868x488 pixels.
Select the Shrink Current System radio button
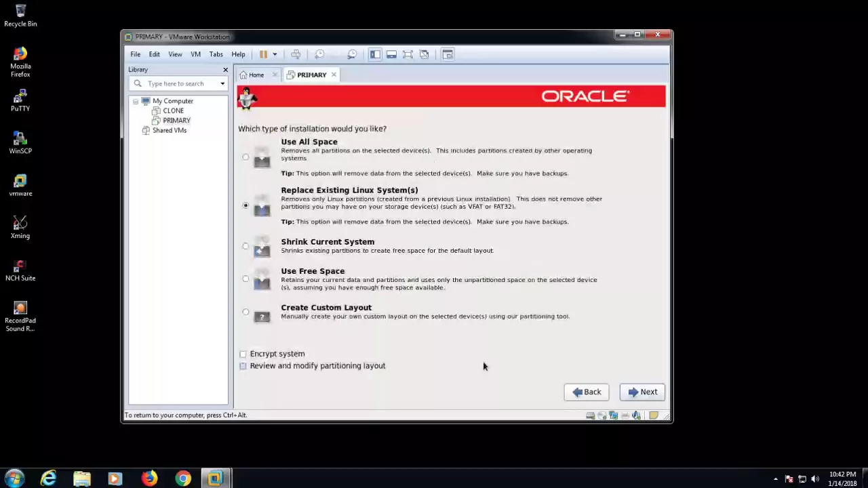point(245,246)
